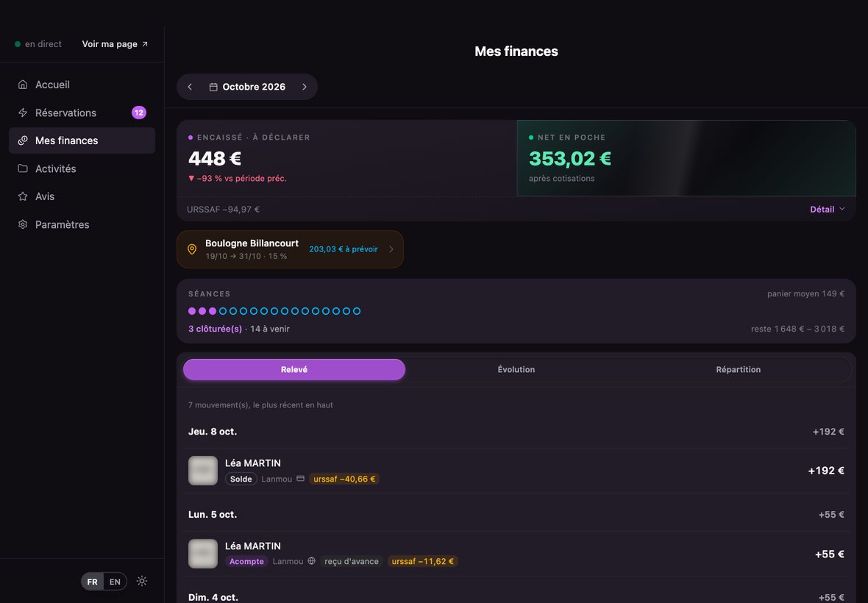This screenshot has height=603, width=868.
Task: Open Activités in the sidebar
Action: 82,168
